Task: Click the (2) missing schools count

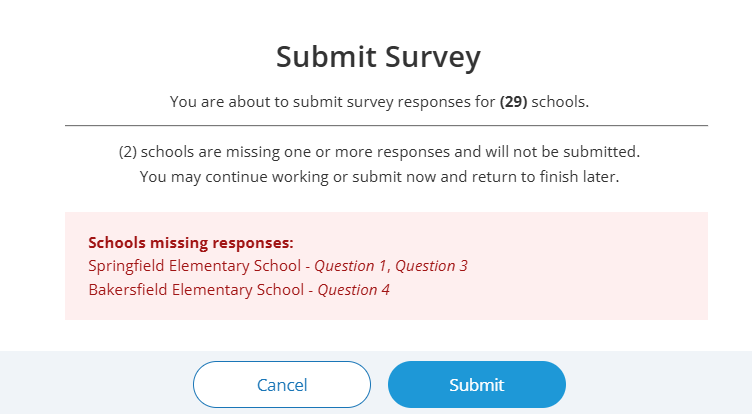Action: click(127, 152)
